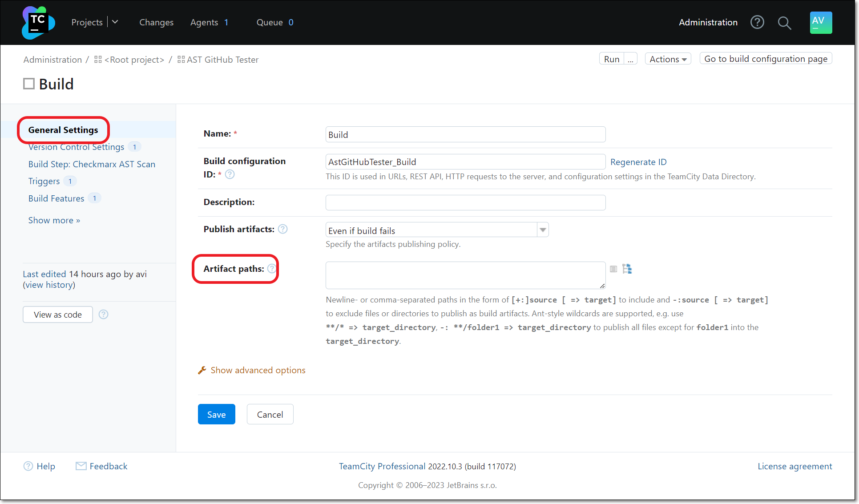Click View as code button
This screenshot has height=504, width=859.
[x=58, y=314]
